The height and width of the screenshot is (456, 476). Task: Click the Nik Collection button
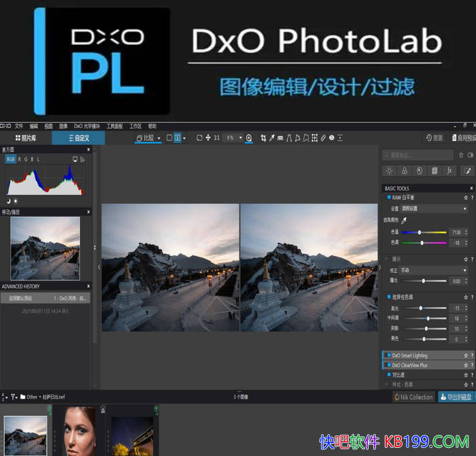(413, 397)
